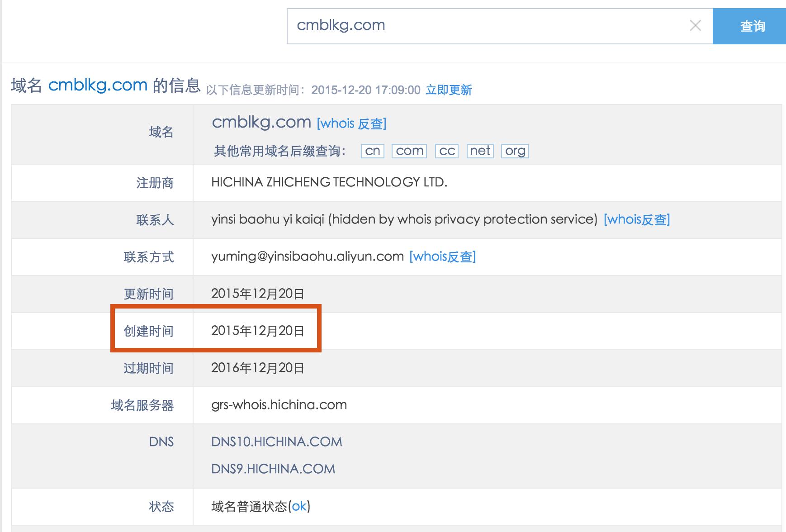Image resolution: width=786 pixels, height=532 pixels.
Task: Click DNS10.HICHINA.COM entry
Action: pos(277,442)
